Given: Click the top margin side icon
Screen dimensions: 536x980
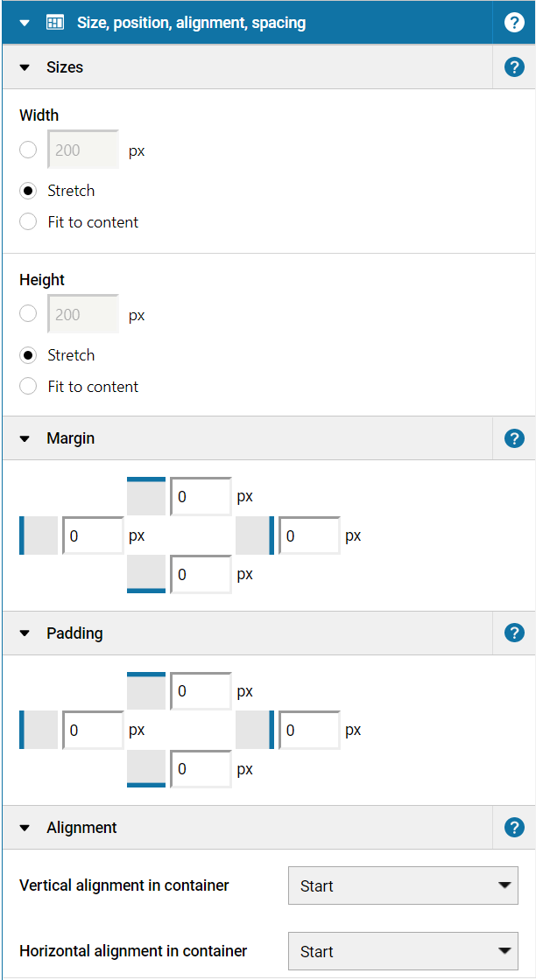Looking at the screenshot, I should coord(146,496).
